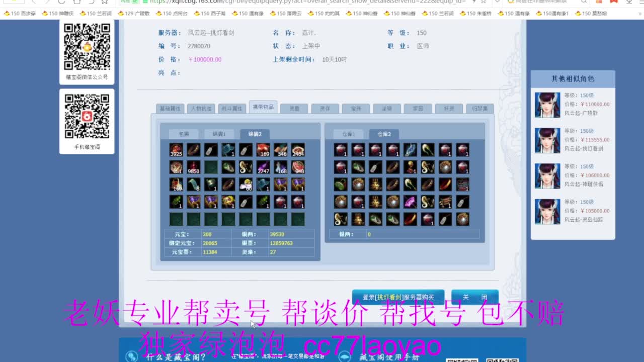Click the chest item at end of warehouse third row
This screenshot has height=362, width=644.
(x=462, y=185)
